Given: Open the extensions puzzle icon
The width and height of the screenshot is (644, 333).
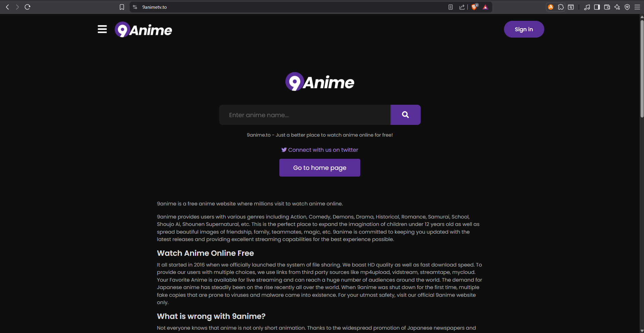Looking at the screenshot, I should point(561,7).
